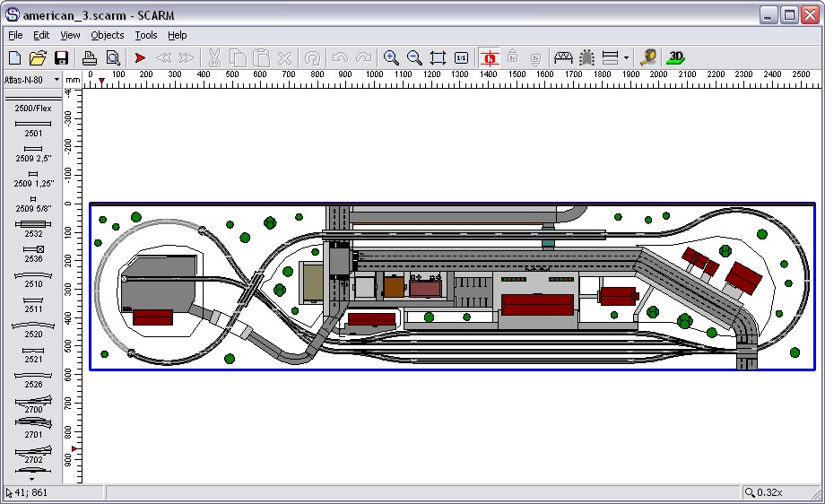The width and height of the screenshot is (825, 504).
Task: Click the Redo icon
Action: pos(363,57)
